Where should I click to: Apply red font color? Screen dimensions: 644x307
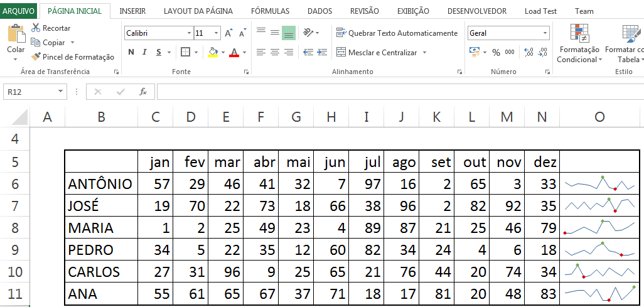234,52
